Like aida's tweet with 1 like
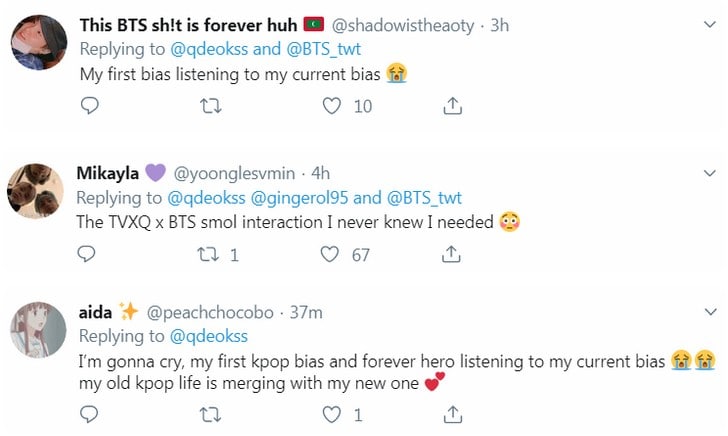Viewport: 728px width, 436px height. pyautogui.click(x=331, y=414)
